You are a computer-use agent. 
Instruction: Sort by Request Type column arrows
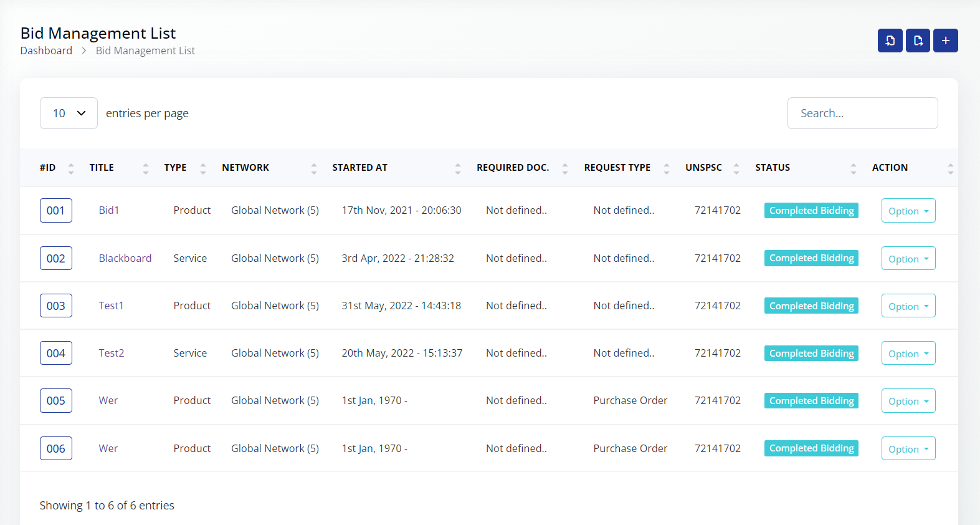(x=666, y=168)
